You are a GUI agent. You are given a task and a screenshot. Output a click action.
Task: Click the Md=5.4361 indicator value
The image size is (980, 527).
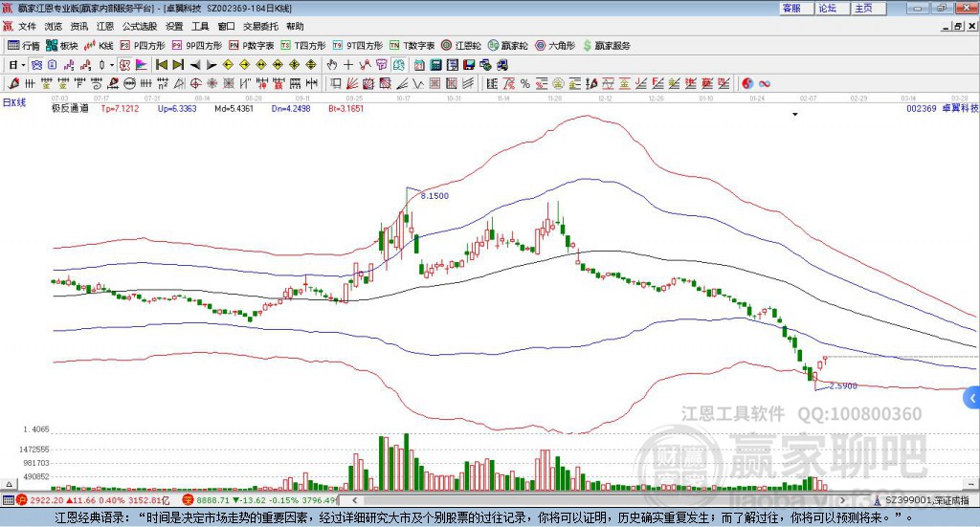(x=234, y=108)
